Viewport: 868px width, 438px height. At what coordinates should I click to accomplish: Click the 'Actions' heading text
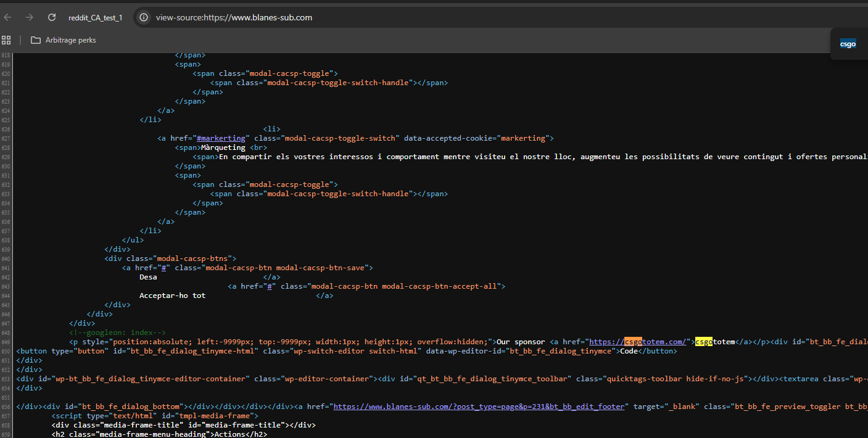(x=229, y=434)
